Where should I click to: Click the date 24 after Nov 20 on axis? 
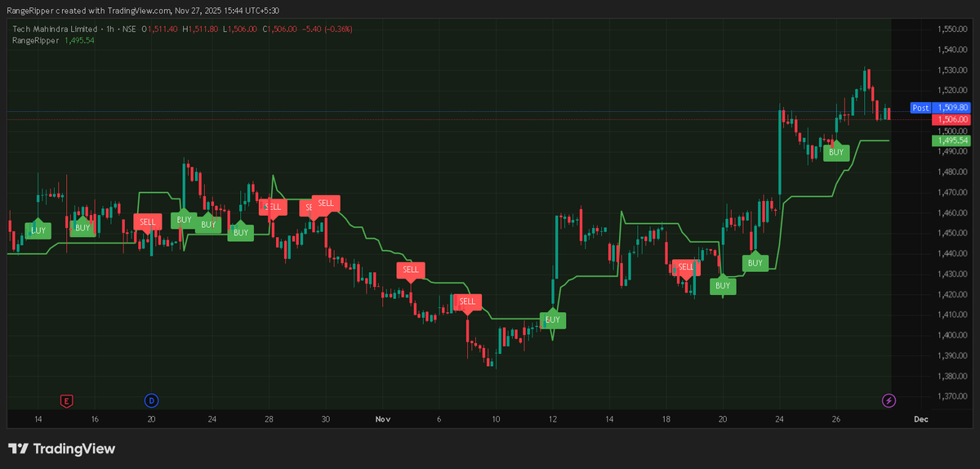(x=780, y=419)
